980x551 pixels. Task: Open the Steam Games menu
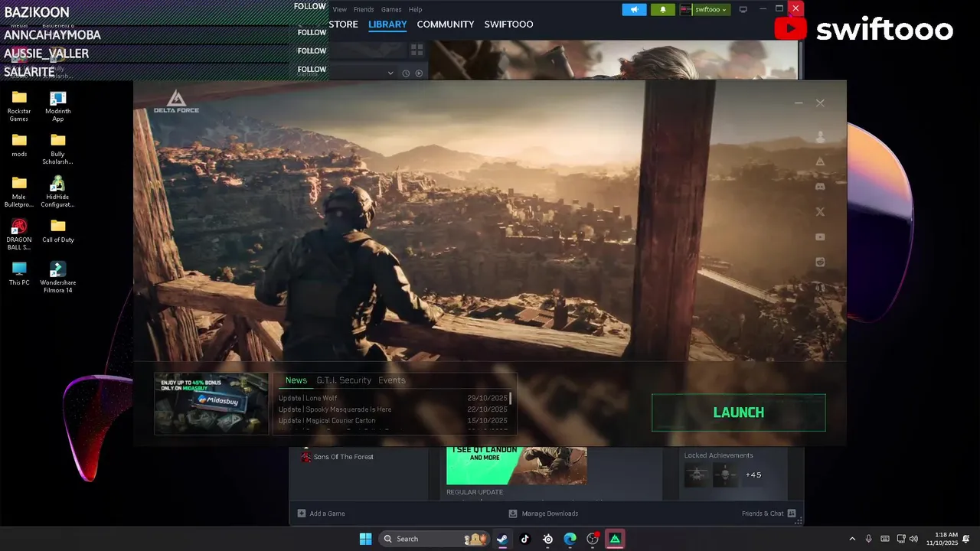pos(391,9)
